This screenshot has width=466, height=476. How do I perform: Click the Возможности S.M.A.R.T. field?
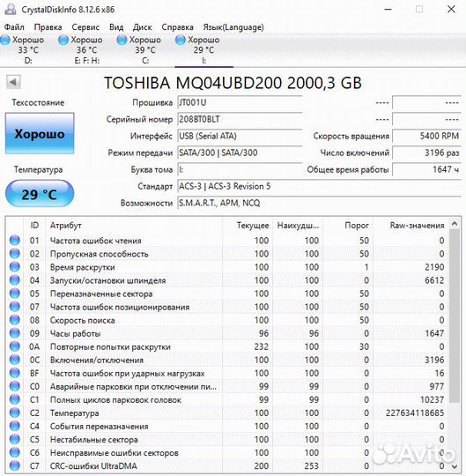point(319,203)
